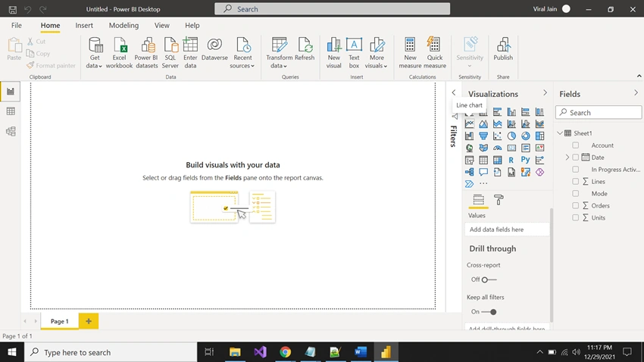Click New measure in Calculations
644x362 pixels.
[410, 52]
